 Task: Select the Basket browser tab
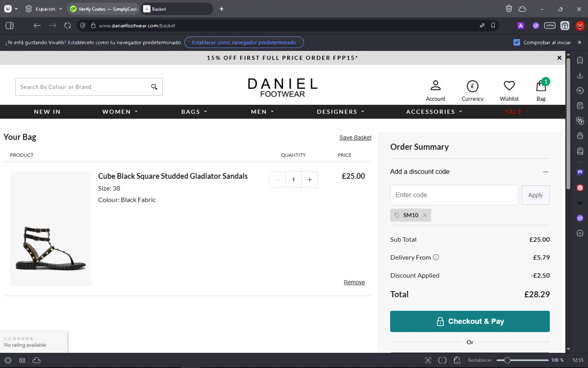(x=176, y=9)
